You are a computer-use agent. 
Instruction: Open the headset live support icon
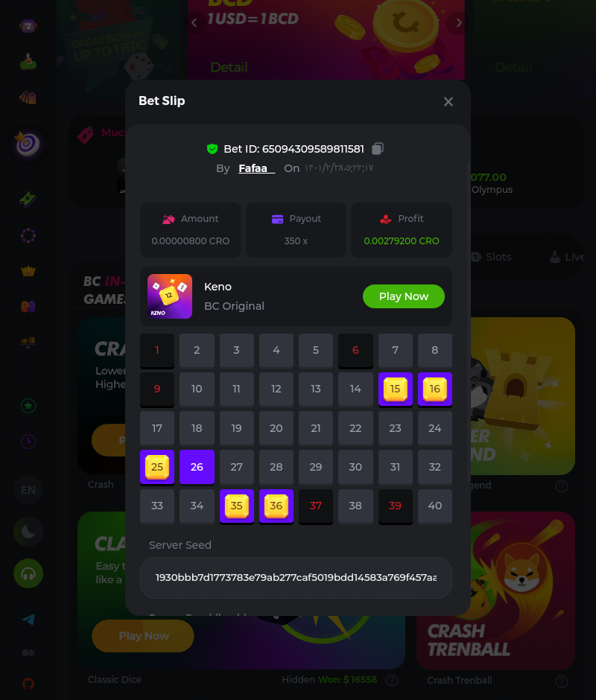[x=28, y=573]
